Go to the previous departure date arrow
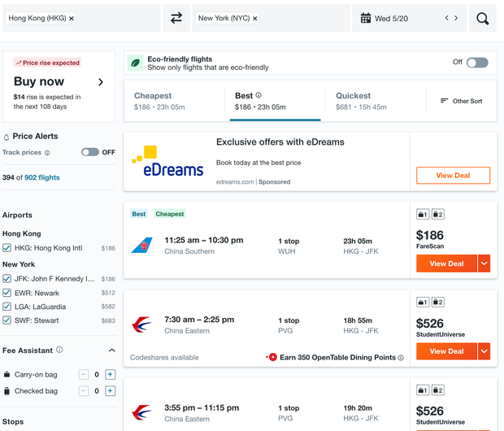 pyautogui.click(x=446, y=18)
